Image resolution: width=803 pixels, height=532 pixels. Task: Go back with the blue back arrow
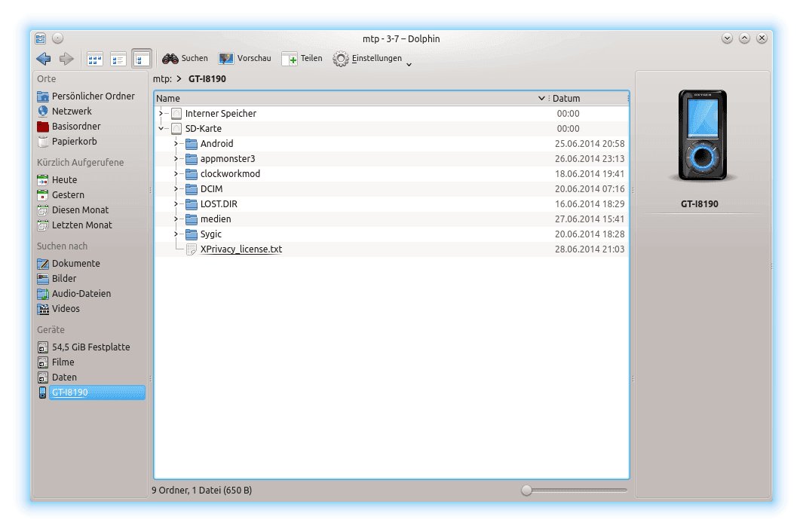[44, 59]
